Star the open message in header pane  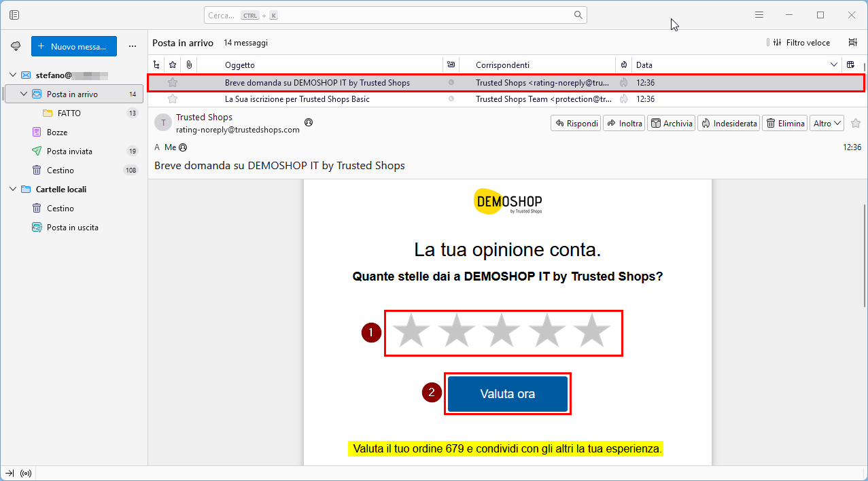856,123
